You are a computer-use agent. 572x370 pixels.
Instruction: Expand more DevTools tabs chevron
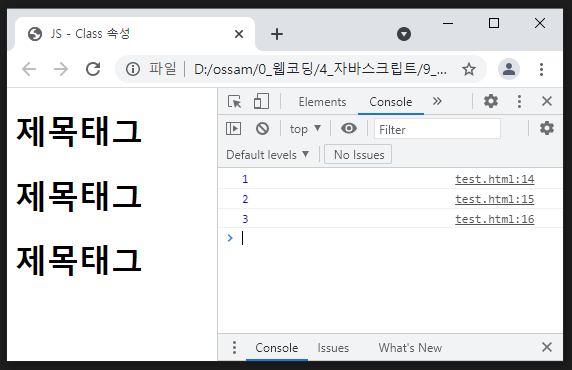coord(437,101)
